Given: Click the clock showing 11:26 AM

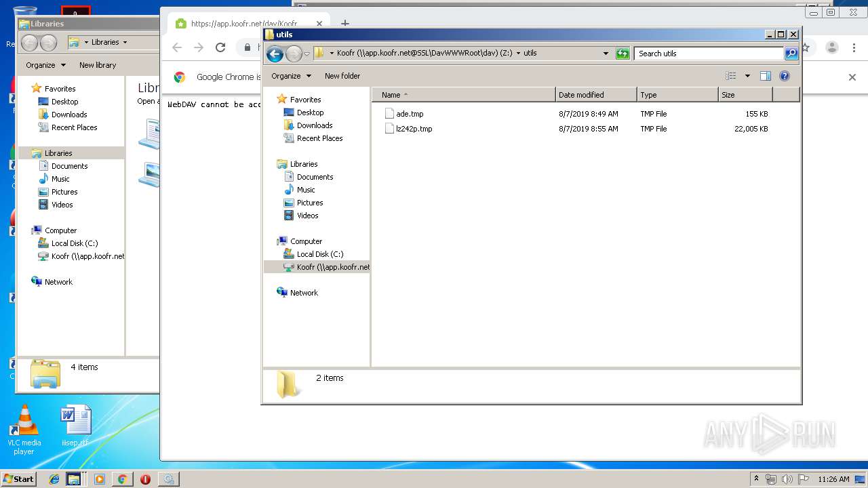Looking at the screenshot, I should 833,479.
